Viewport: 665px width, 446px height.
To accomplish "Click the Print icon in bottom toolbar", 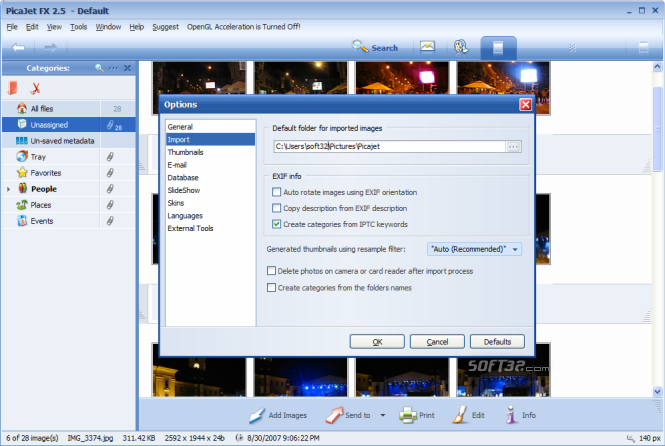I will click(x=408, y=415).
